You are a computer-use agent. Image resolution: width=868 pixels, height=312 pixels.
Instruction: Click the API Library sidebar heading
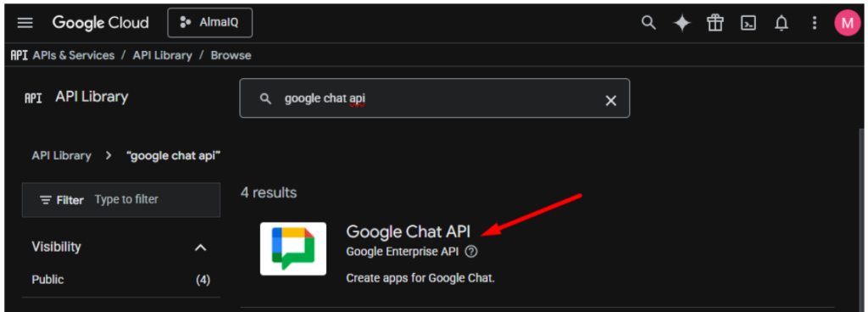pyautogui.click(x=92, y=97)
